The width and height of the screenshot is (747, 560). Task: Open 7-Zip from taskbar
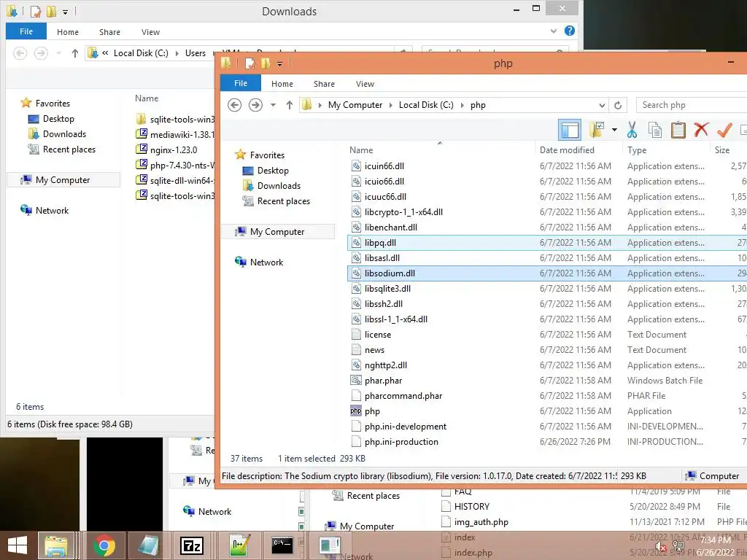pos(192,545)
